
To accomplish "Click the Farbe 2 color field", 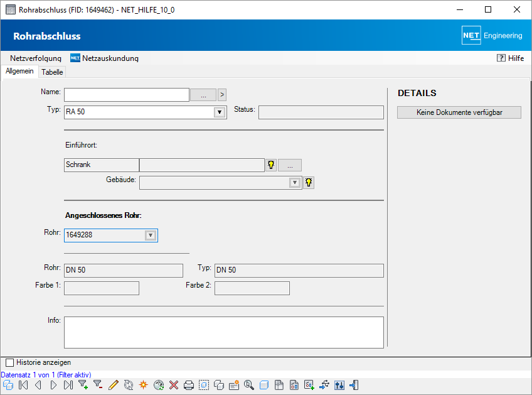I will (252, 288).
